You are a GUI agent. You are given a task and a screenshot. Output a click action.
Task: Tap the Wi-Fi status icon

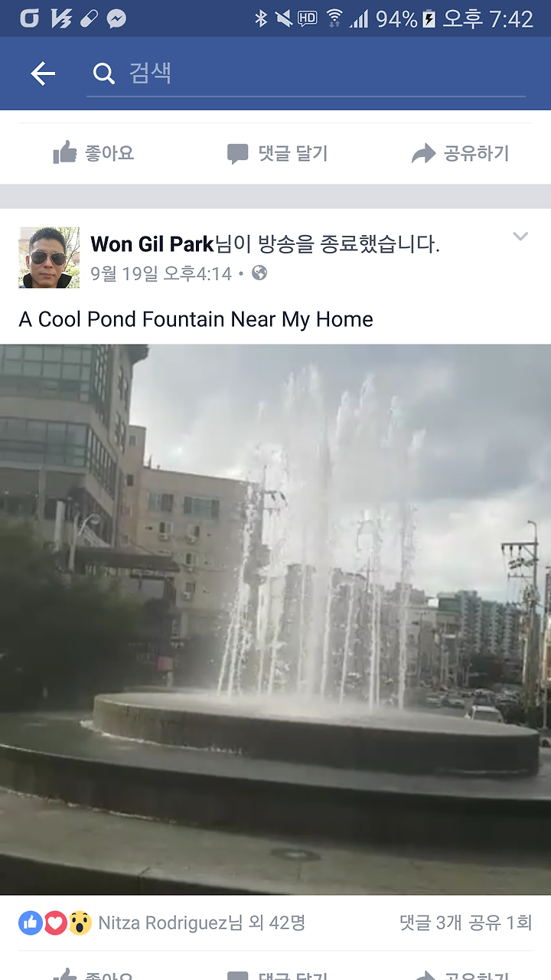pos(334,18)
